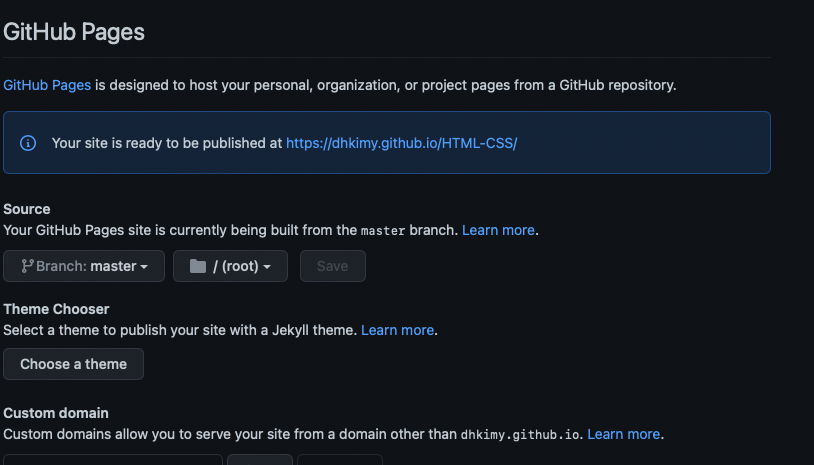The width and height of the screenshot is (814, 465).
Task: Click the git branch icon in the Branch button
Action: pos(28,266)
